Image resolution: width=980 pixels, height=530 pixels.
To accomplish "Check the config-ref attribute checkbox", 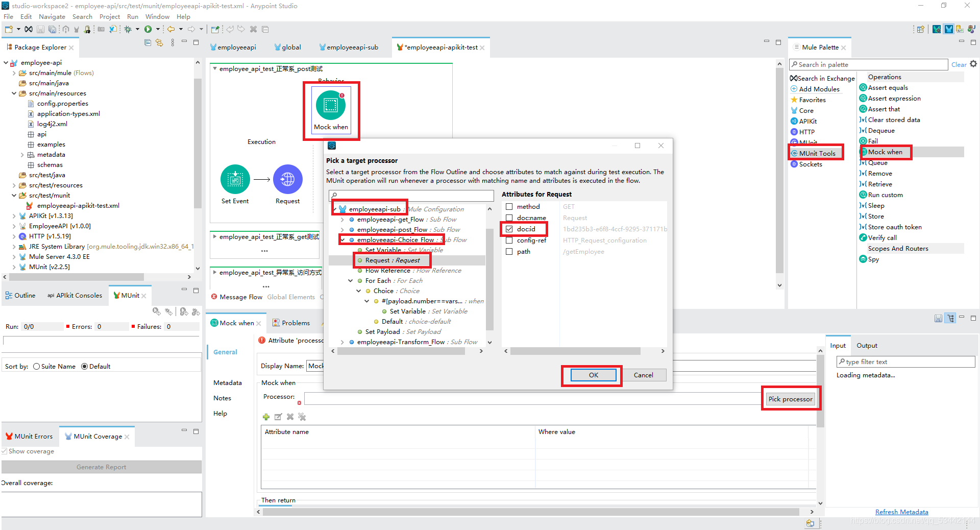I will [x=509, y=240].
